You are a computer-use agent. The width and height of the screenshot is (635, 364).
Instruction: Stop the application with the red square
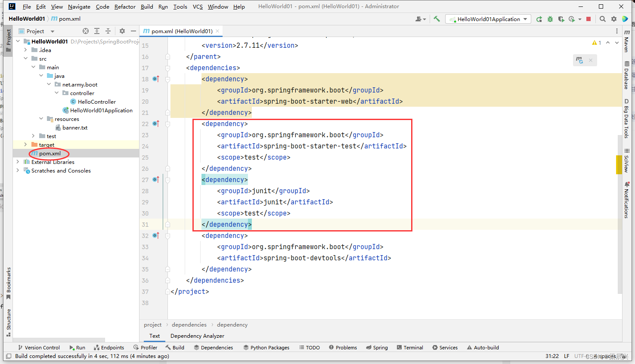[x=589, y=19]
